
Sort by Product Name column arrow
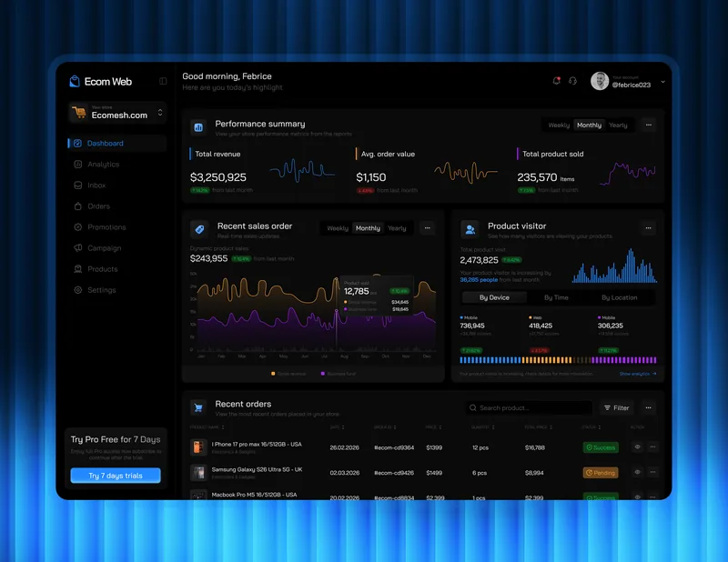point(223,427)
